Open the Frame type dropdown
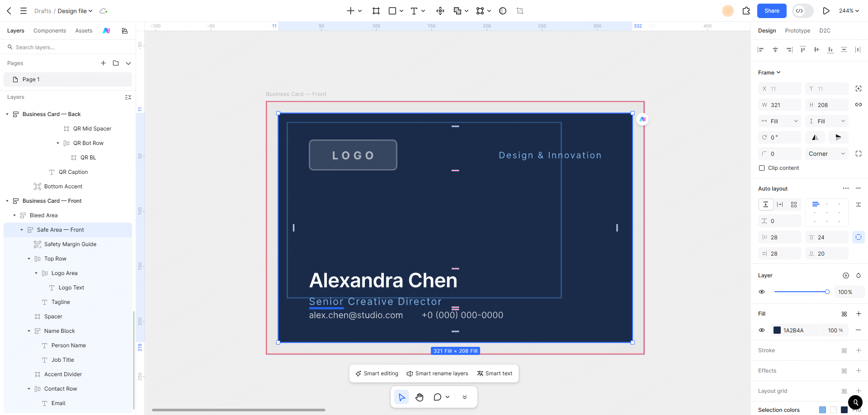 769,73
